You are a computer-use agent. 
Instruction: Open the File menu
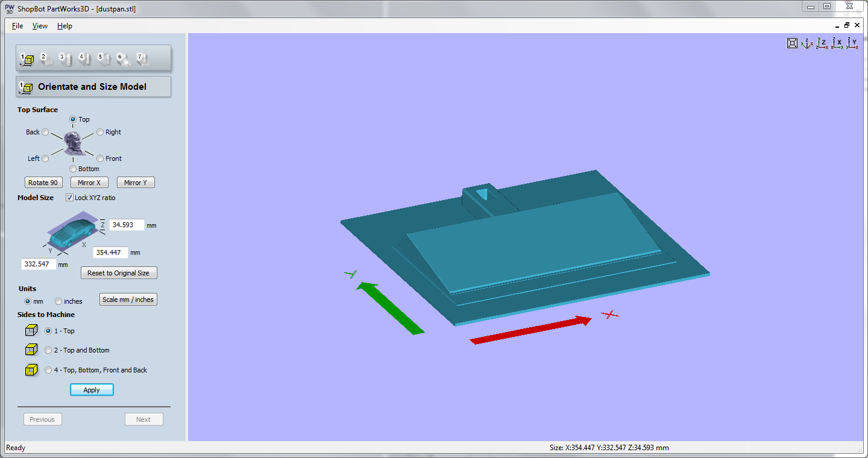pos(17,26)
